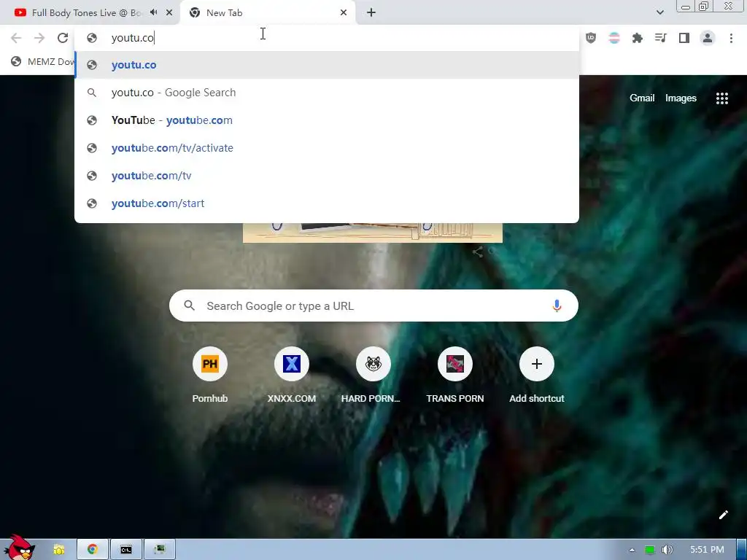Reload the current page
Image resolution: width=747 pixels, height=560 pixels.
pos(63,38)
